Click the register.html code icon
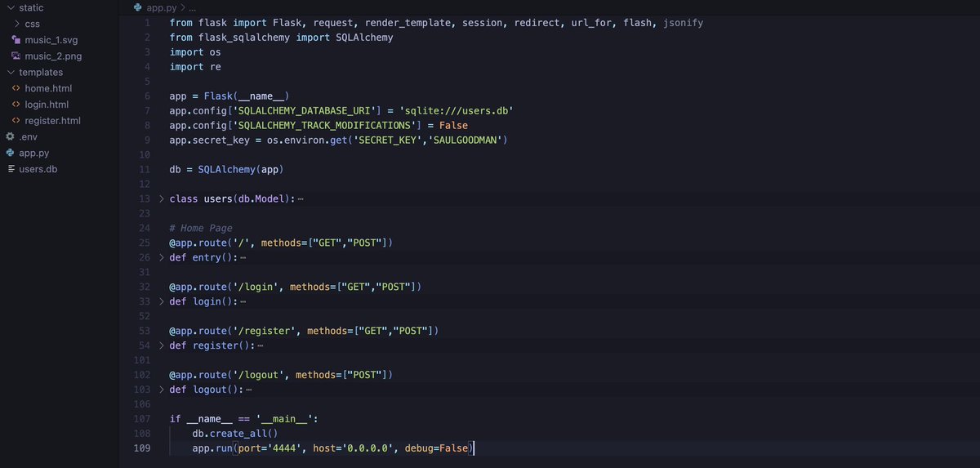The image size is (980, 468). point(16,121)
